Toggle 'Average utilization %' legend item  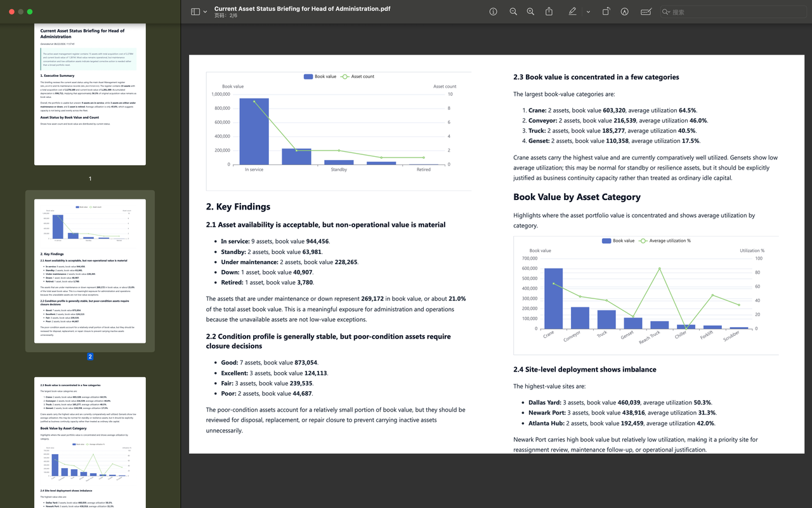665,241
